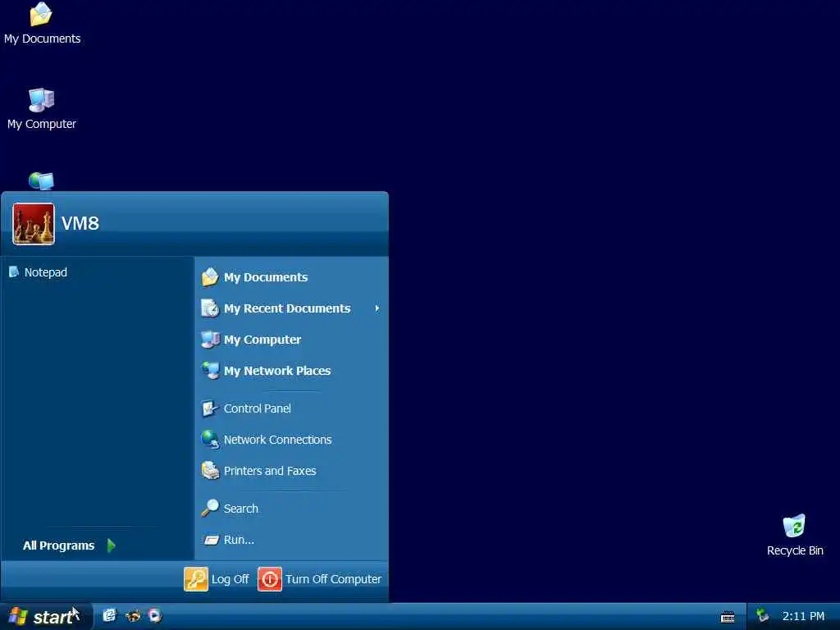Open Control Panel from Start menu
Image resolution: width=840 pixels, height=630 pixels.
pos(291,409)
